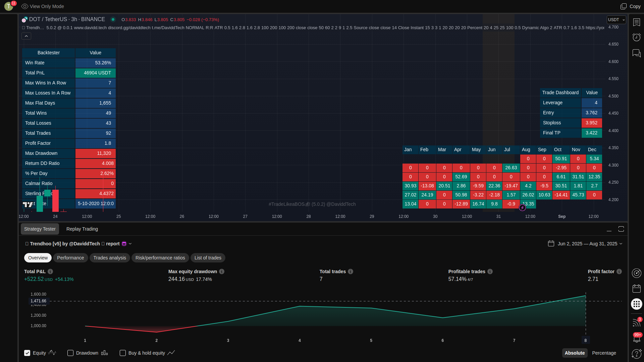Collapse the indicator legend with the chevron
The height and width of the screenshot is (362, 644).
[x=26, y=36]
